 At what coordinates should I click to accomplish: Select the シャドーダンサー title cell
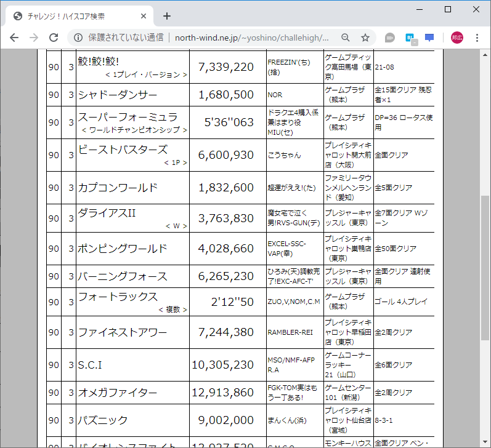133,95
